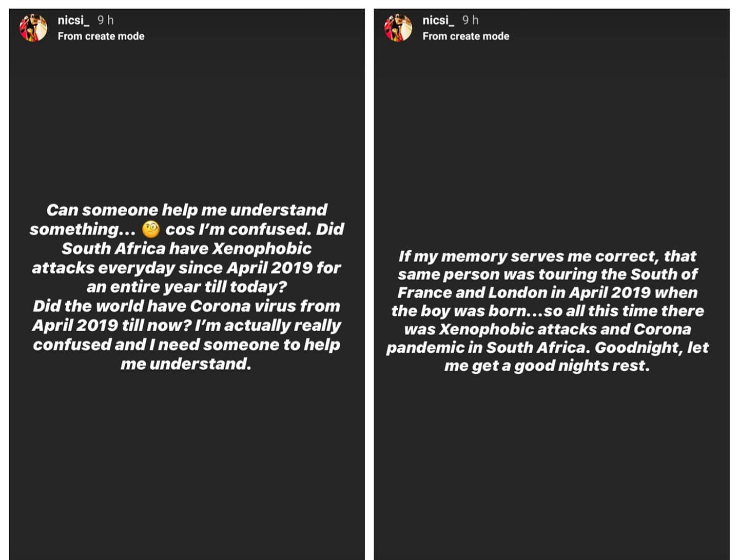Click the final "me understand." line

point(186,364)
